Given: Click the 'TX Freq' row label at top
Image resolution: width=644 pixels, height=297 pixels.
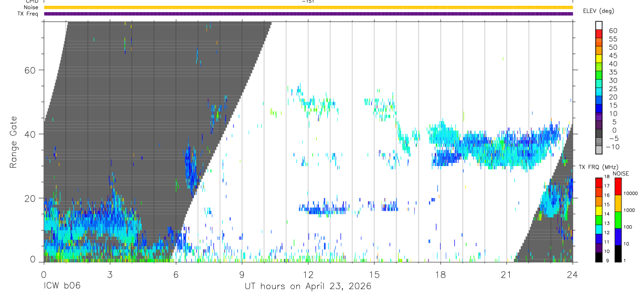Looking at the screenshot, I should click(x=29, y=14).
